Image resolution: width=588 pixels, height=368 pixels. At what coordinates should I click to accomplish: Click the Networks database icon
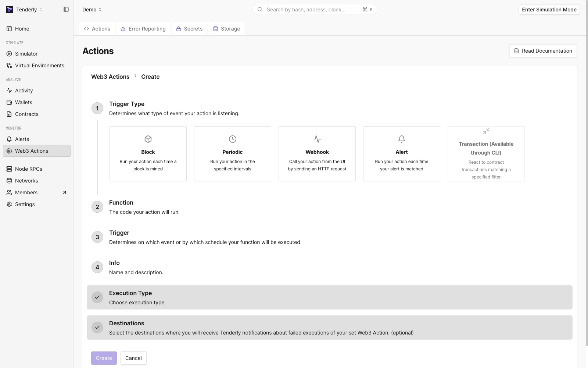9,181
